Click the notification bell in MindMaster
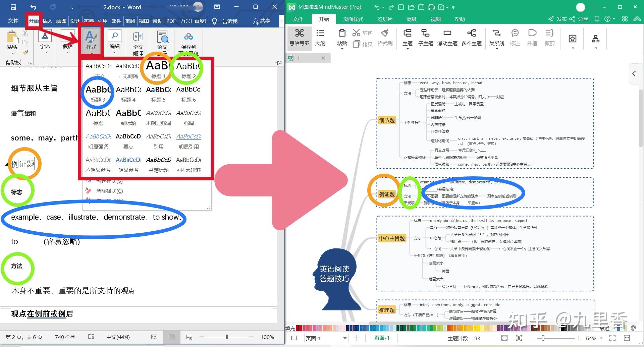This screenshot has height=347, width=644. (x=597, y=19)
